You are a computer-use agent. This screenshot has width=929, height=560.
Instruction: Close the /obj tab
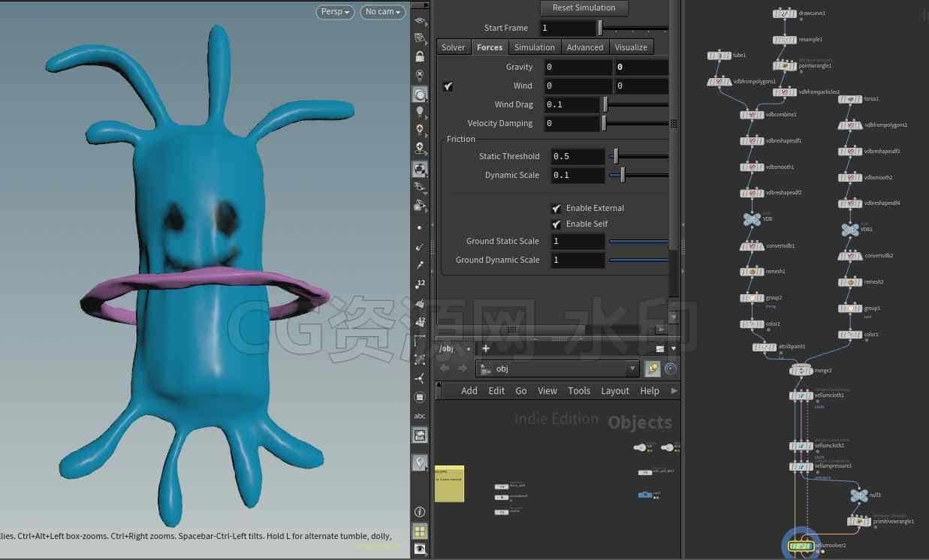click(469, 349)
